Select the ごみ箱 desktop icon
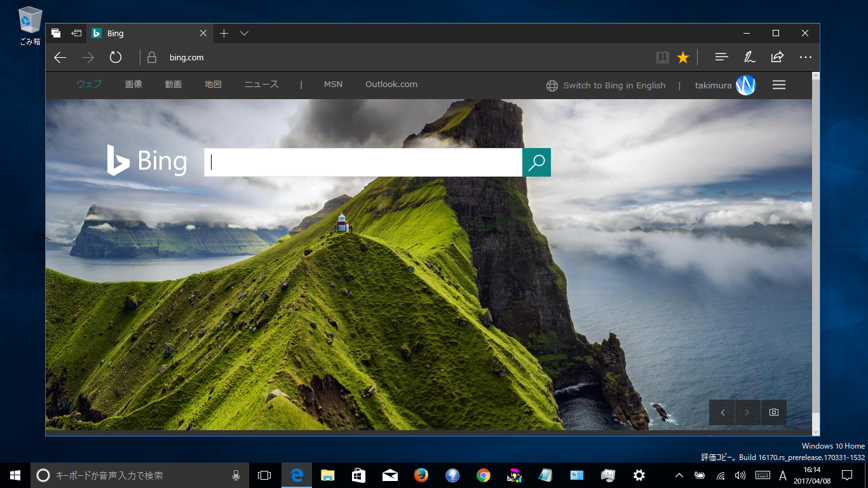The height and width of the screenshot is (488, 868). (31, 26)
